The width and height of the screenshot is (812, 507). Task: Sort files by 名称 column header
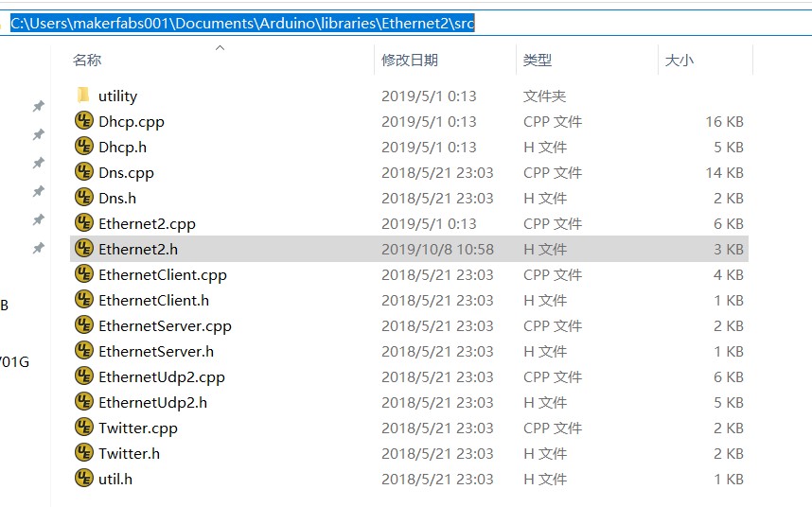tap(87, 60)
